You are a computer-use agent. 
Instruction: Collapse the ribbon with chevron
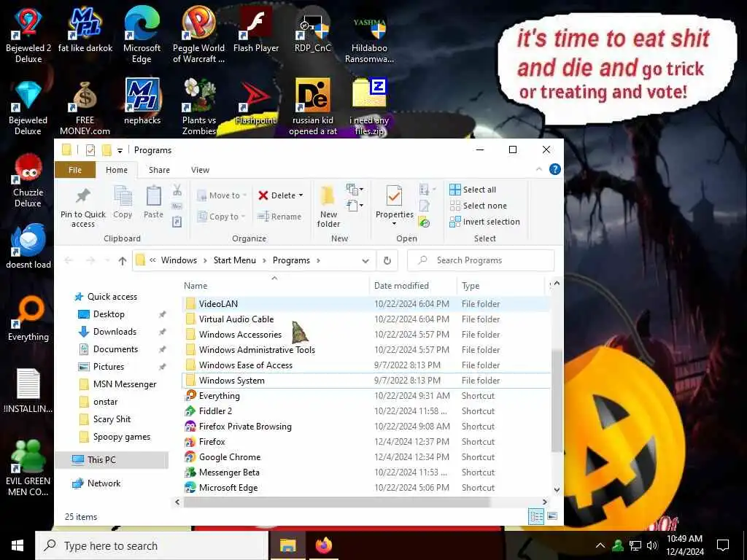(539, 169)
